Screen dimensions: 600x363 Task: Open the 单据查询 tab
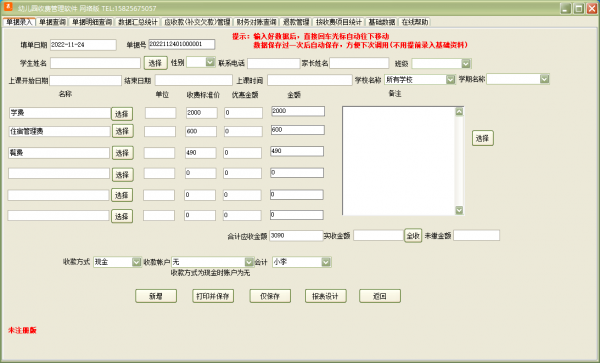[x=52, y=22]
